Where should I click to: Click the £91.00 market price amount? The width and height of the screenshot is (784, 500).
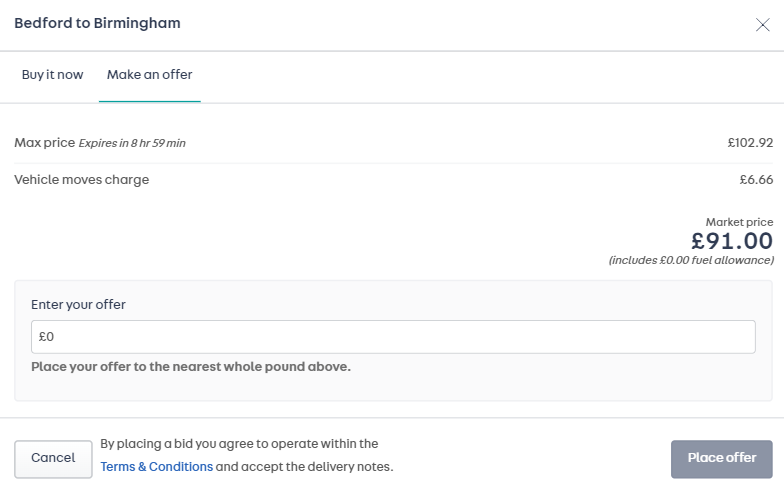tap(732, 241)
